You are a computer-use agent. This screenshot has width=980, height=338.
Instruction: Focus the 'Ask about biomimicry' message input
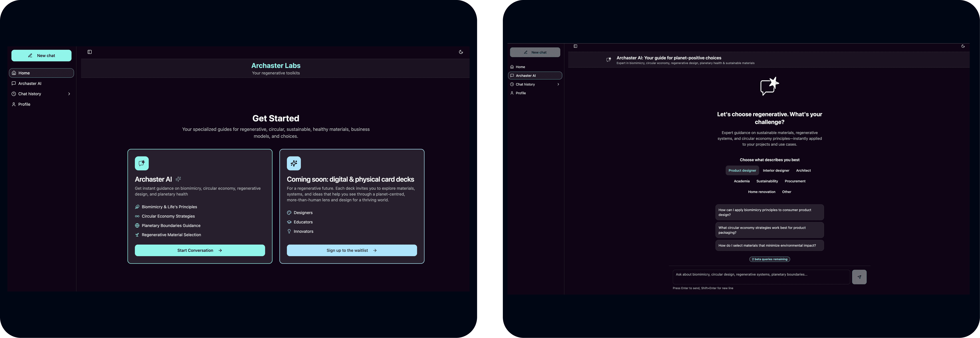(761, 277)
